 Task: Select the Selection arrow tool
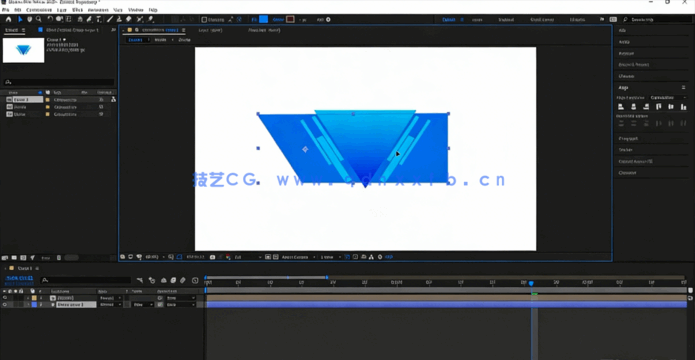click(20, 19)
